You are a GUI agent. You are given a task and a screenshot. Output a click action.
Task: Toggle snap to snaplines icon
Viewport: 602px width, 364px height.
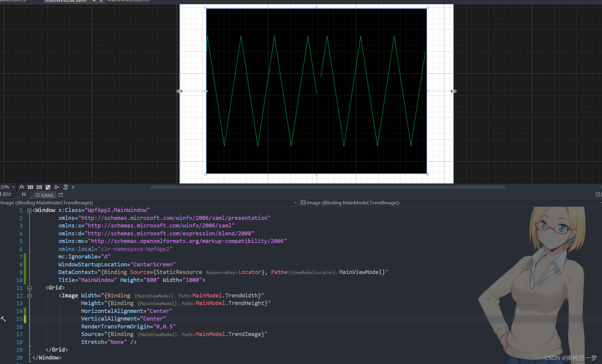pyautogui.click(x=57, y=187)
